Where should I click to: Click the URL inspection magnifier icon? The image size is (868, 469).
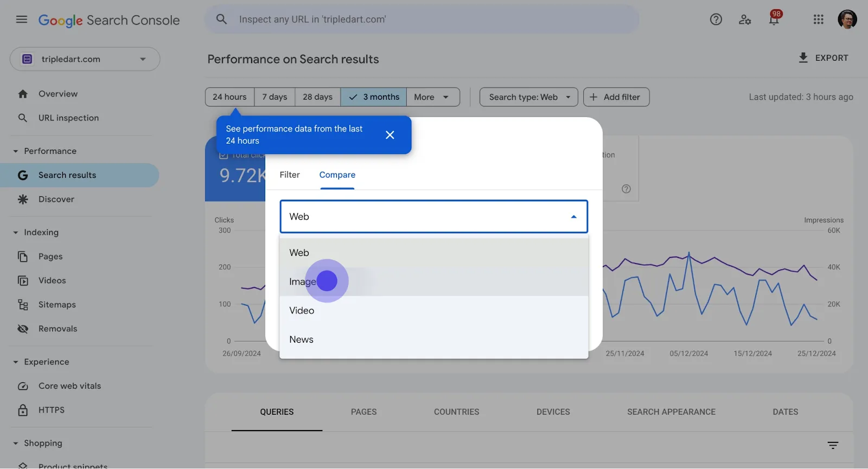click(x=23, y=118)
